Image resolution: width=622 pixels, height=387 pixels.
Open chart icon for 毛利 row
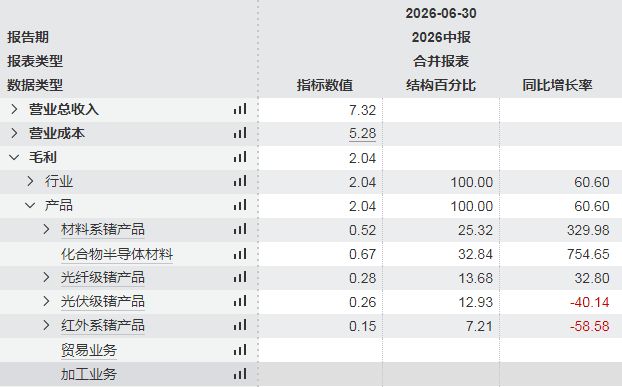240,157
